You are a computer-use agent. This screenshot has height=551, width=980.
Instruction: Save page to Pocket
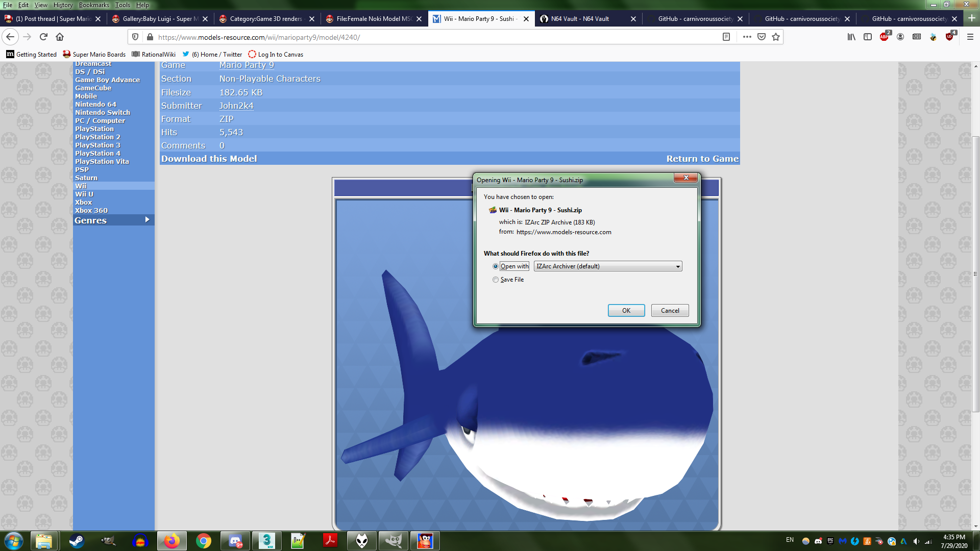point(762,37)
